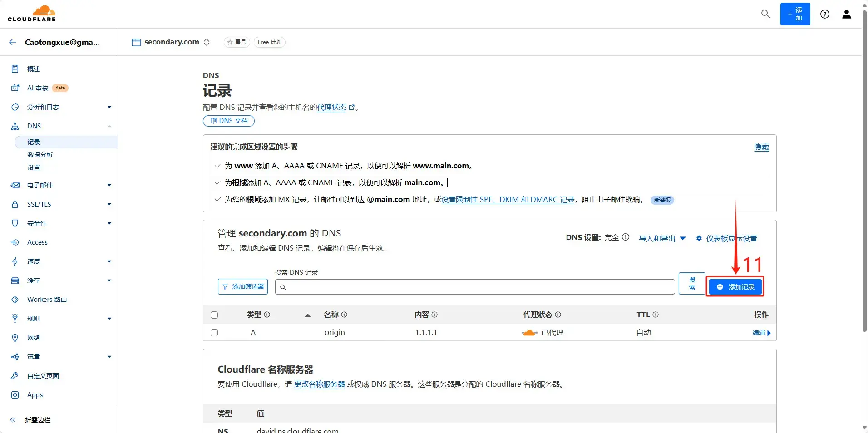Click the Access sidebar icon
The image size is (868, 433).
[15, 242]
